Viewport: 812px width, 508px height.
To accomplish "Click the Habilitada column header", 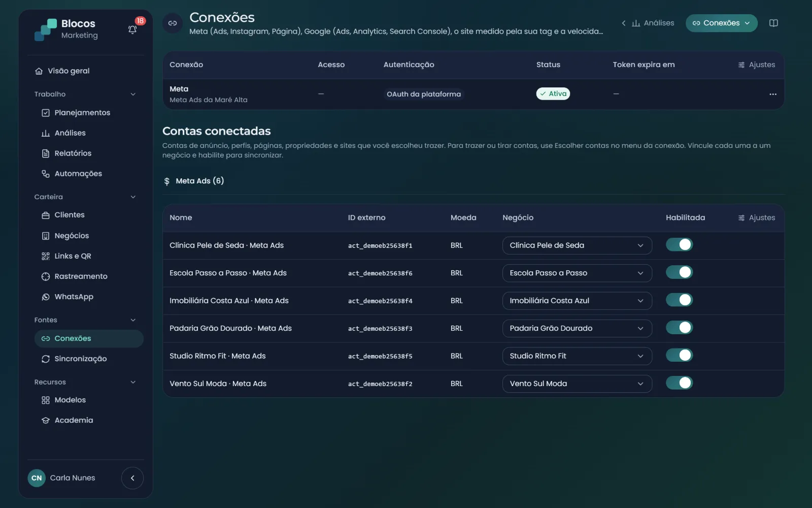I will pyautogui.click(x=685, y=218).
